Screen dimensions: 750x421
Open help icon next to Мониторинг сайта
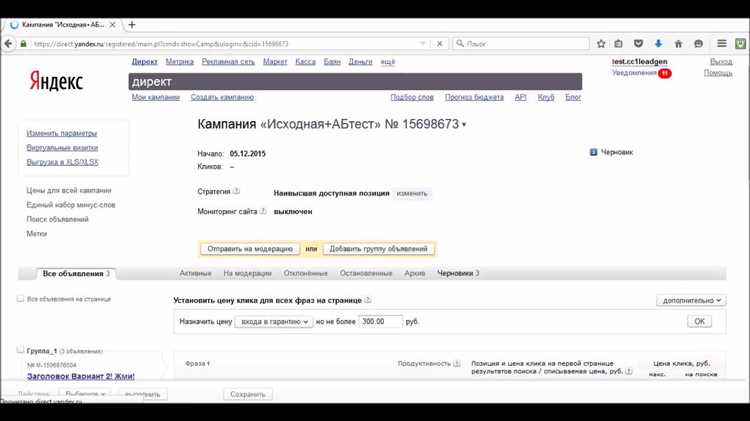264,211
